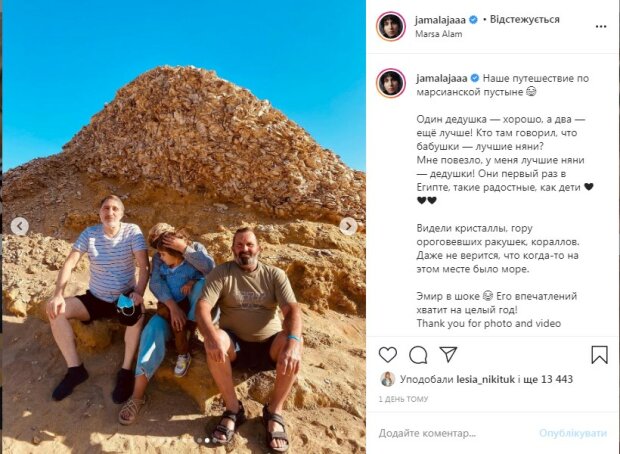
Task: Select first carousel dot indicator
Action: point(199,440)
